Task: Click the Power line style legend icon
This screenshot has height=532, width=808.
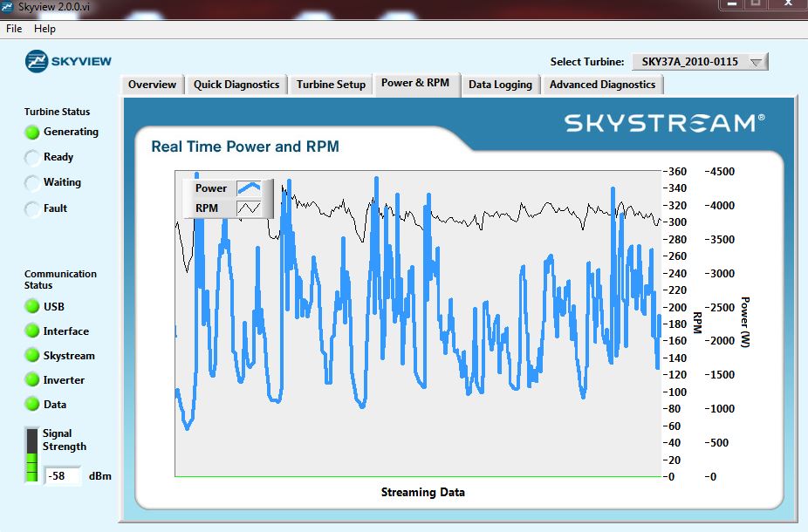Action: pos(250,188)
